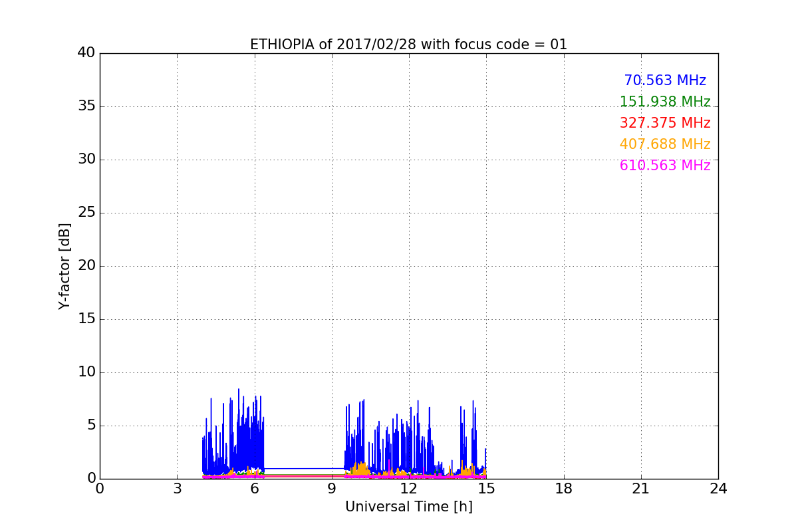
Task: Select the 610.563 MHz legend label
Action: [665, 166]
